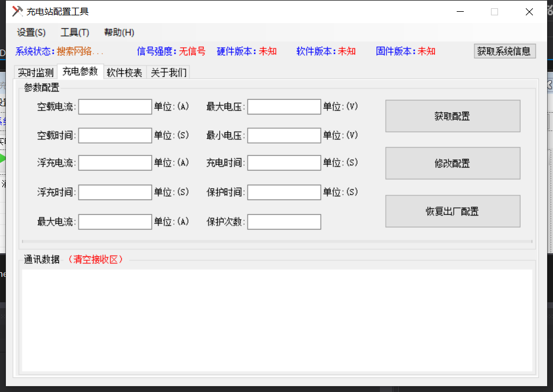Click the 获取配置 button

(453, 116)
